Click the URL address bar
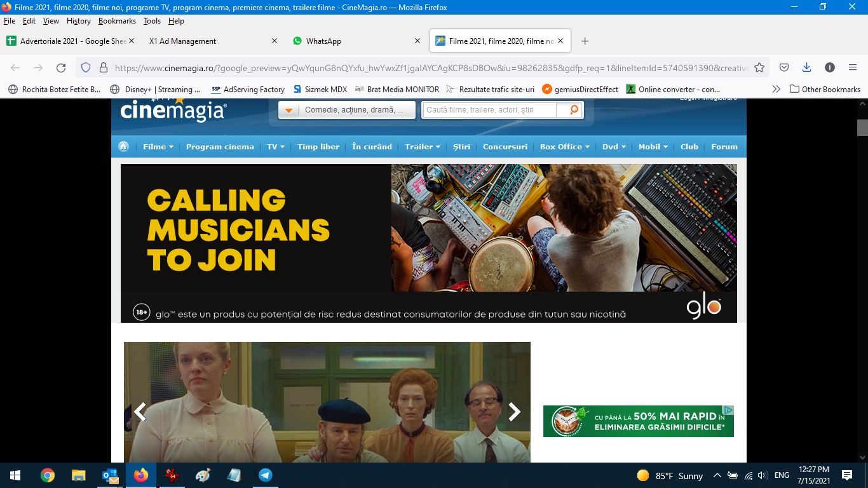Screen dimensions: 868x488 click(432, 67)
